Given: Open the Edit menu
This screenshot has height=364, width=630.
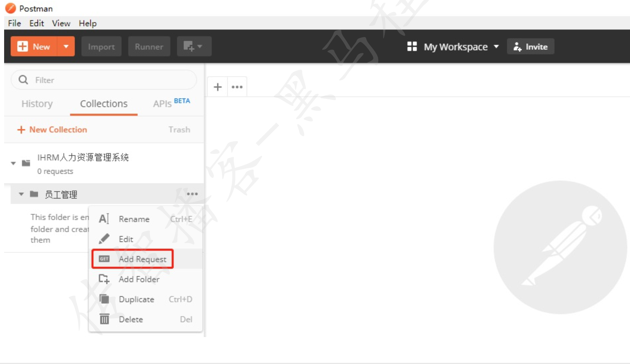Looking at the screenshot, I should pyautogui.click(x=37, y=23).
